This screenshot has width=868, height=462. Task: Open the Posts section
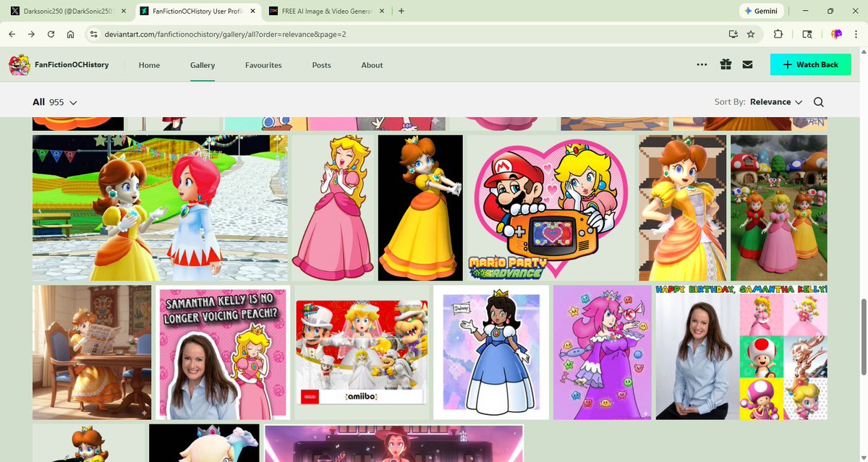[321, 65]
